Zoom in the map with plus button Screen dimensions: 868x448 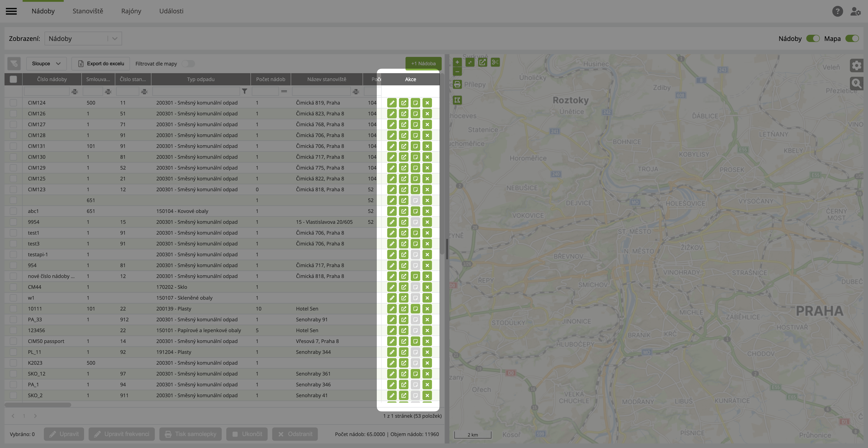point(457,62)
